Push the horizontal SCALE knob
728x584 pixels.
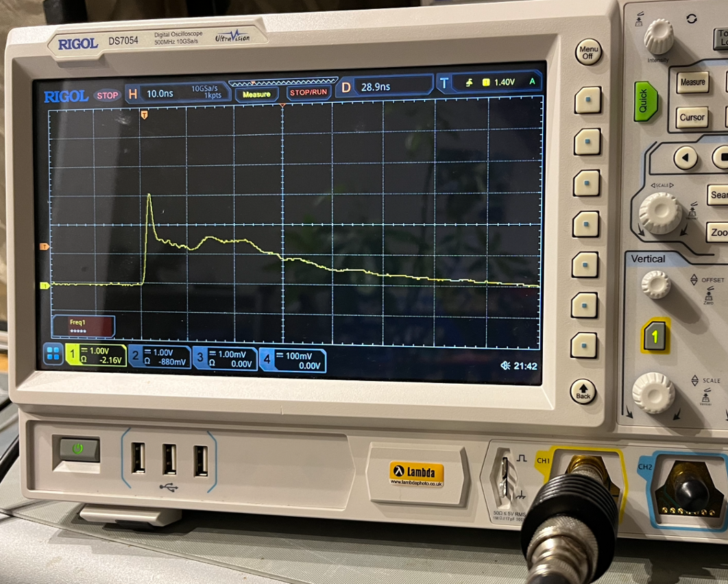659,213
